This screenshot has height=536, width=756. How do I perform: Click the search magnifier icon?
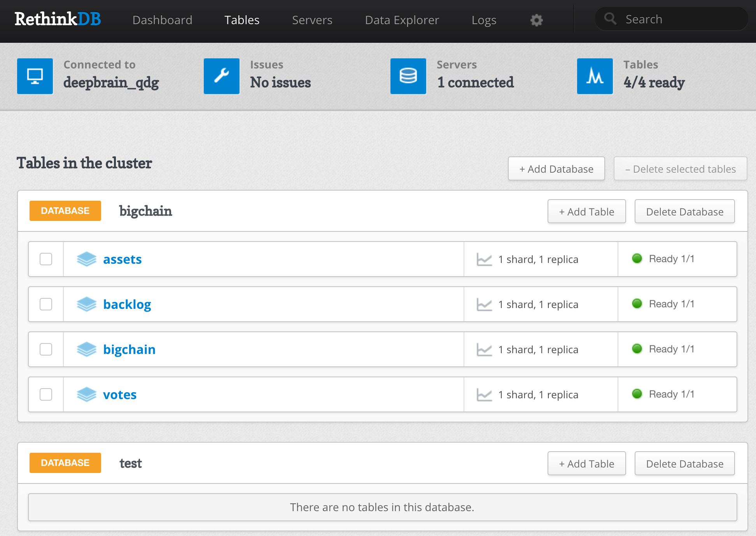(610, 19)
